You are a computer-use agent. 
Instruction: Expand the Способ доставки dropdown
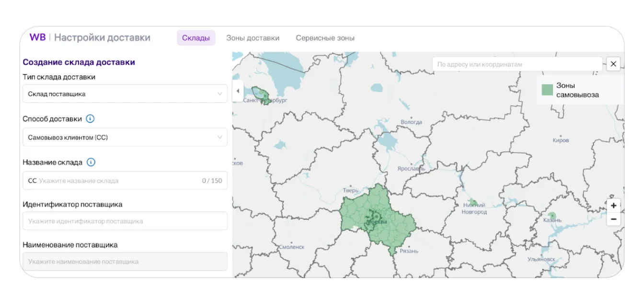(125, 137)
